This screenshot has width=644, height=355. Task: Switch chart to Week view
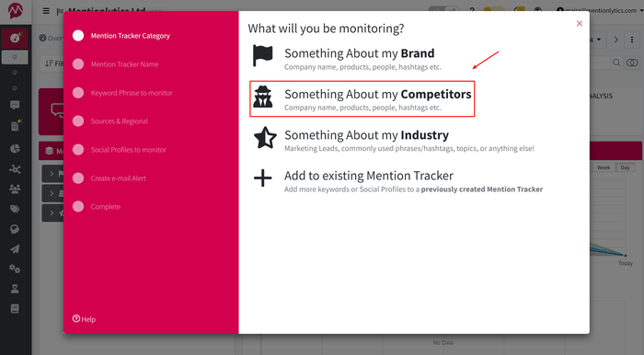604,167
